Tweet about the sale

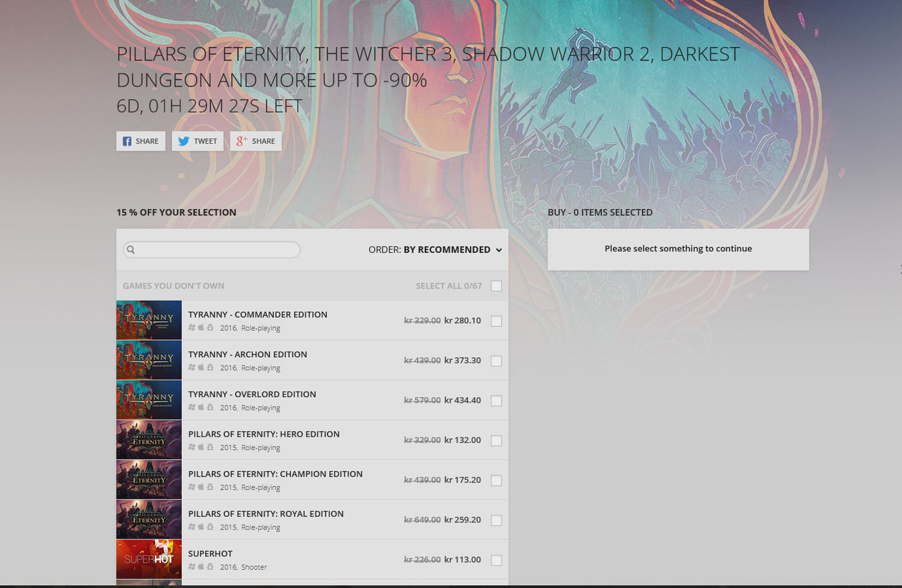point(197,141)
